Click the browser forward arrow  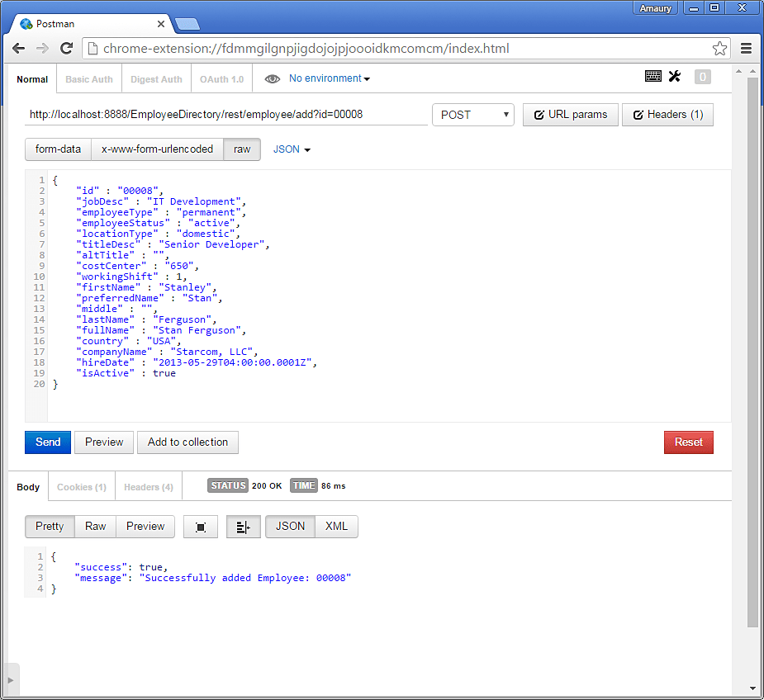[x=42, y=48]
